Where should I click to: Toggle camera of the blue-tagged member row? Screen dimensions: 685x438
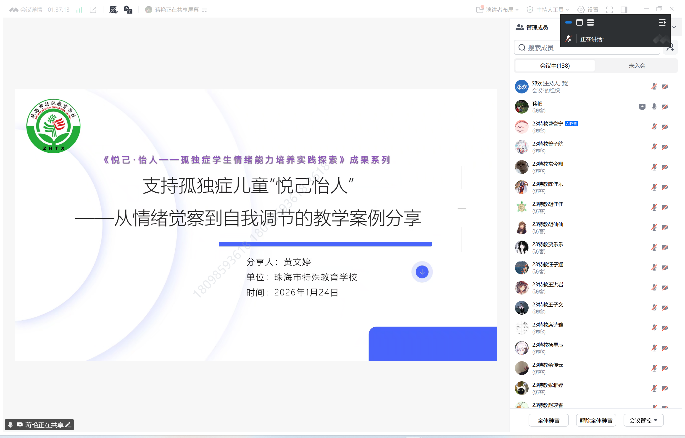665,127
